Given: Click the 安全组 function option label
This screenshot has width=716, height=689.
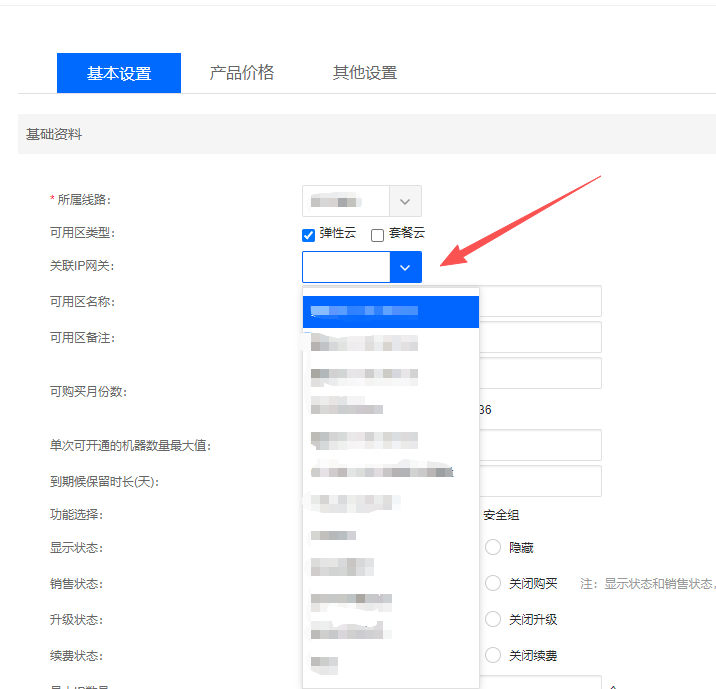Looking at the screenshot, I should [501, 515].
